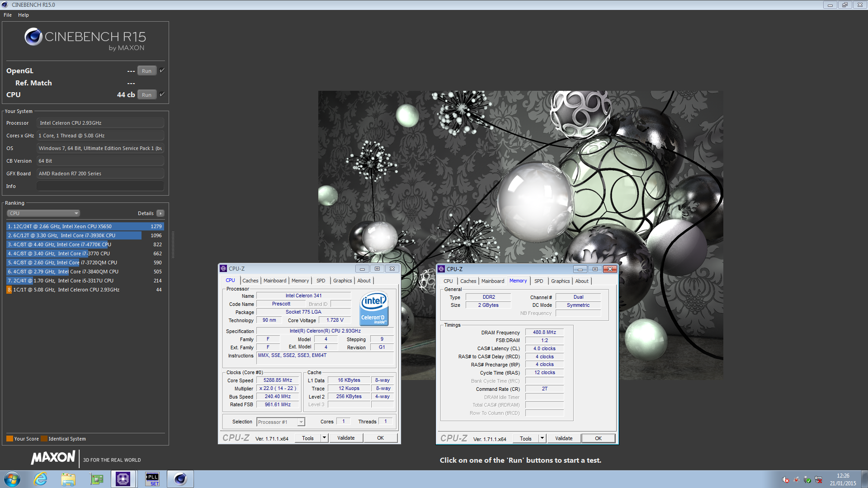Image resolution: width=868 pixels, height=488 pixels.
Task: Close the right CPU-Z window
Action: (610, 269)
